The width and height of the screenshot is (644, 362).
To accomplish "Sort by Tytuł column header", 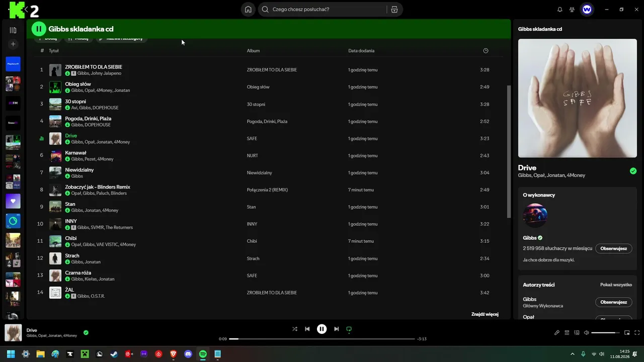I will [54, 51].
